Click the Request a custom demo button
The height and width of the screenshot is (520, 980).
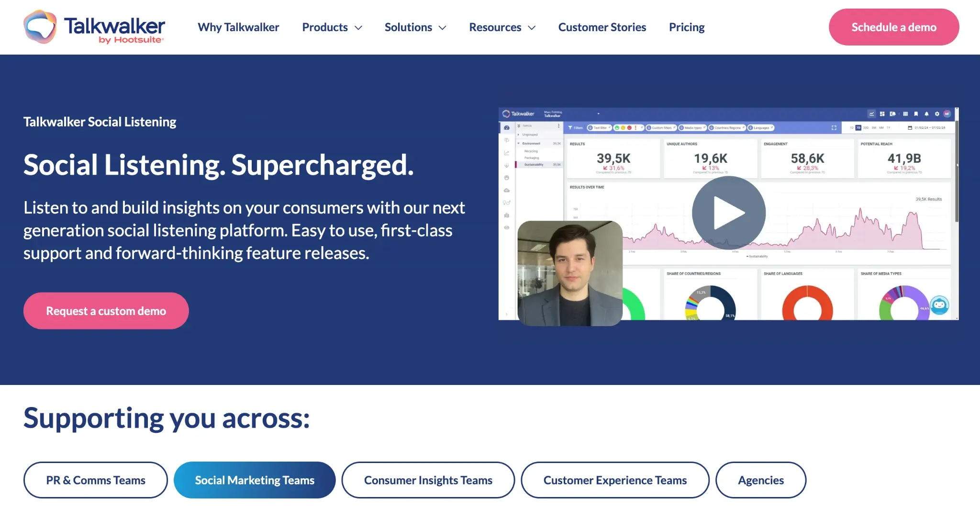(106, 310)
